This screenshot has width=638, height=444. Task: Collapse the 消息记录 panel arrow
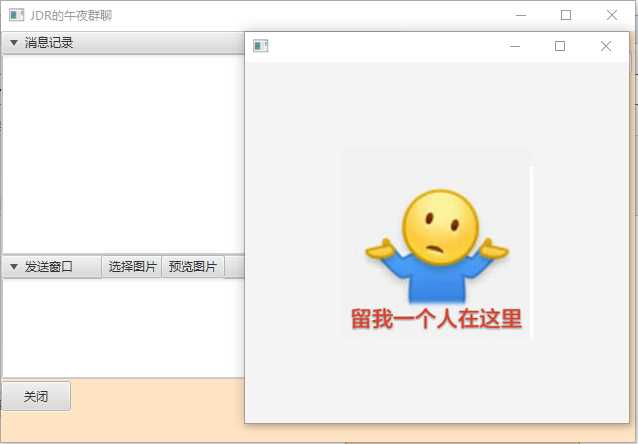click(14, 43)
